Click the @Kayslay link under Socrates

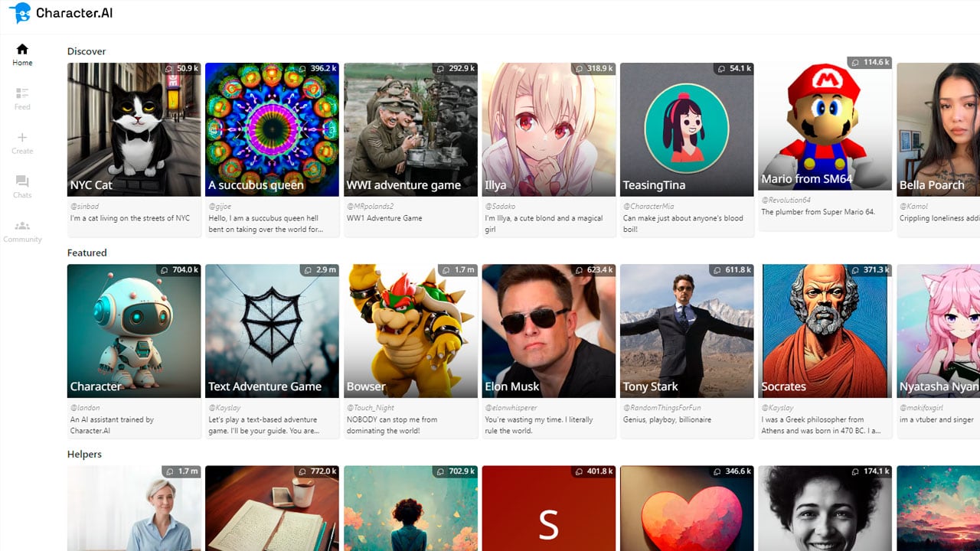(777, 408)
